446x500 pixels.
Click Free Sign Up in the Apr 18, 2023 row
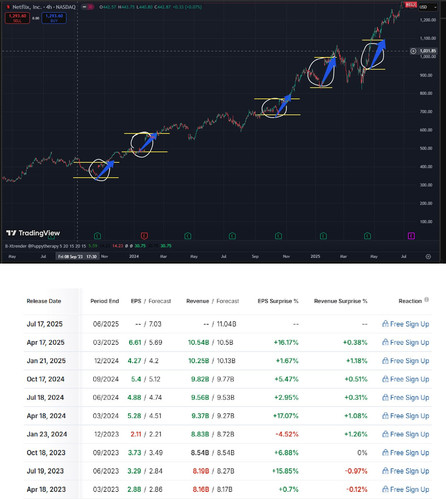point(406,489)
